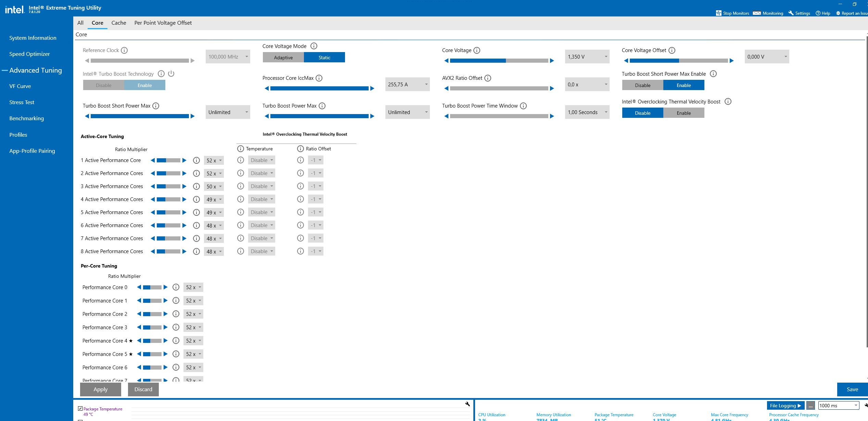
Task: Open Core Voltage Offset 0,000 V dropdown
Action: pos(767,57)
